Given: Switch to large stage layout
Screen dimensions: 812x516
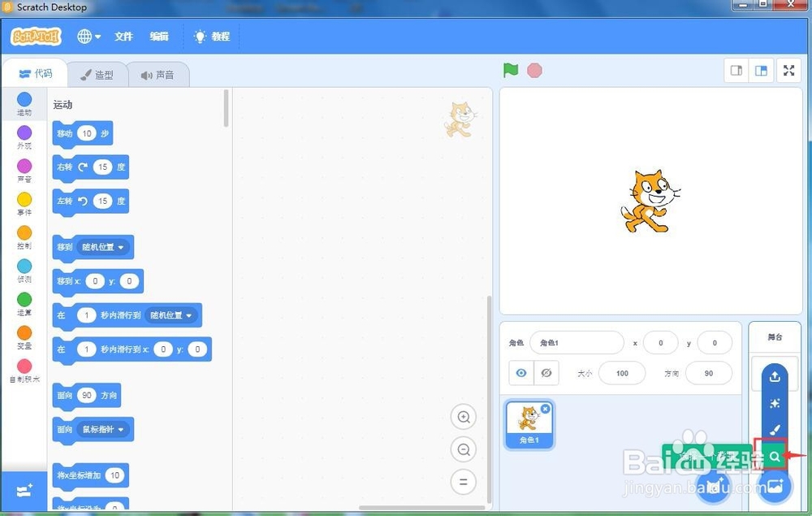Looking at the screenshot, I should [761, 71].
